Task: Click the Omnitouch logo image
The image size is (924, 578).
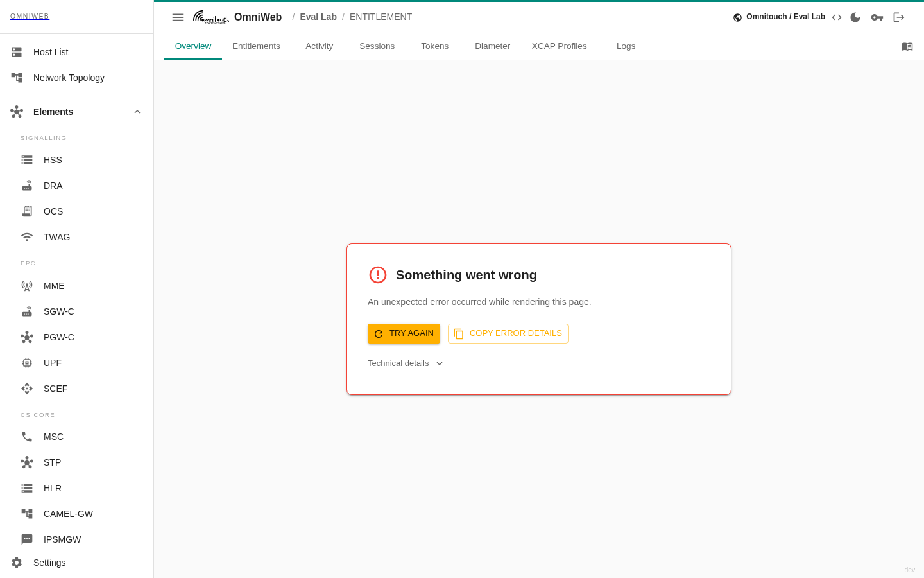Action: (x=211, y=17)
